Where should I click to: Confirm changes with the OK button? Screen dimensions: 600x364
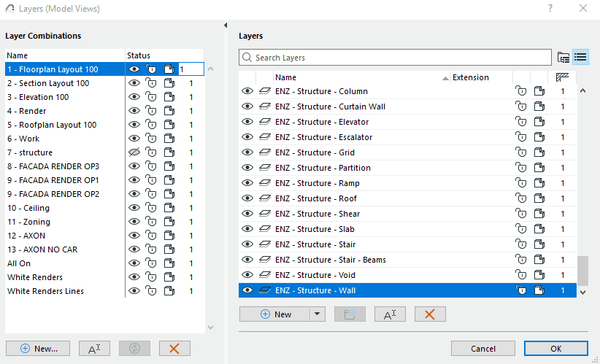pos(556,349)
